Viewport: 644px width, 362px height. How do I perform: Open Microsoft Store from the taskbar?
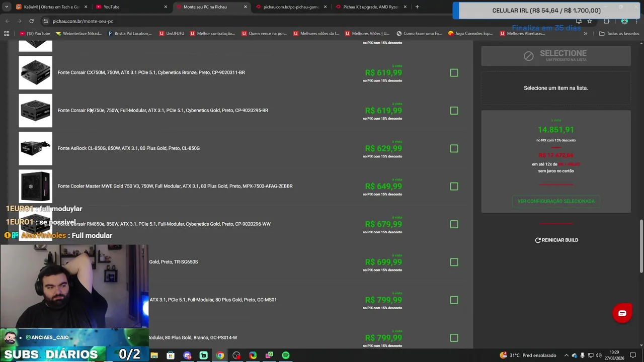click(x=171, y=355)
